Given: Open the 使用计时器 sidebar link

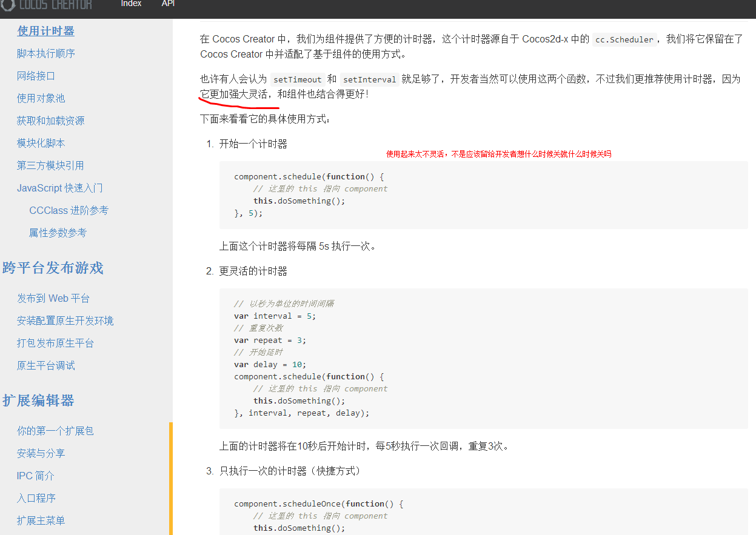Looking at the screenshot, I should [x=45, y=31].
